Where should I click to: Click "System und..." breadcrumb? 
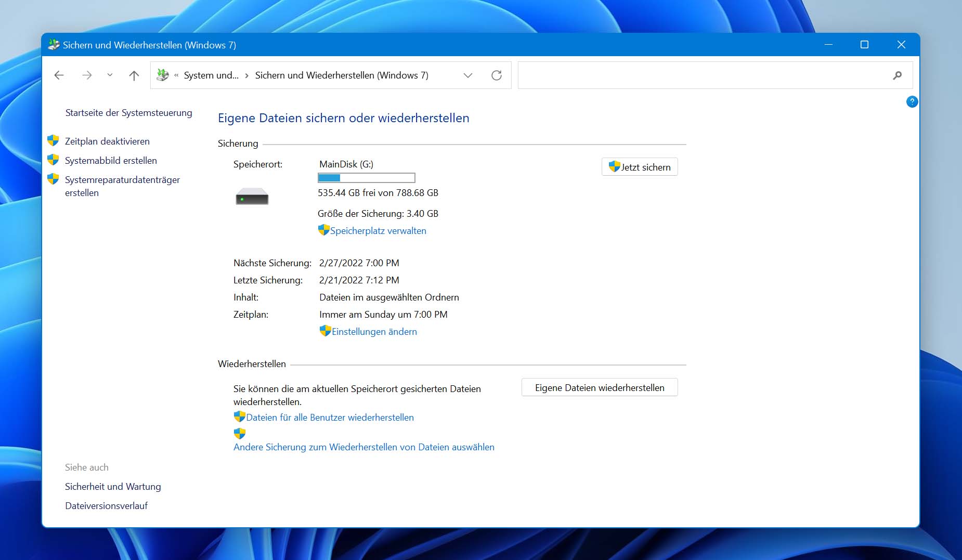pos(211,75)
